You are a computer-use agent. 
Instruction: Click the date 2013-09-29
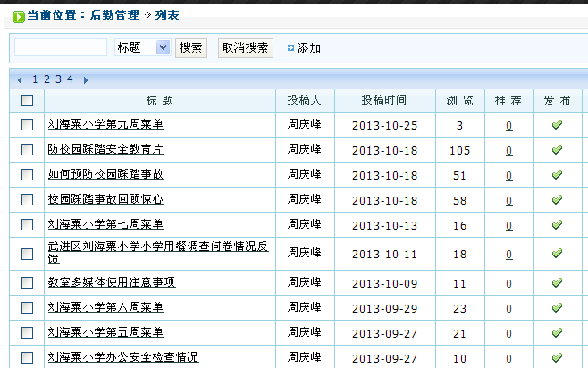point(384,309)
